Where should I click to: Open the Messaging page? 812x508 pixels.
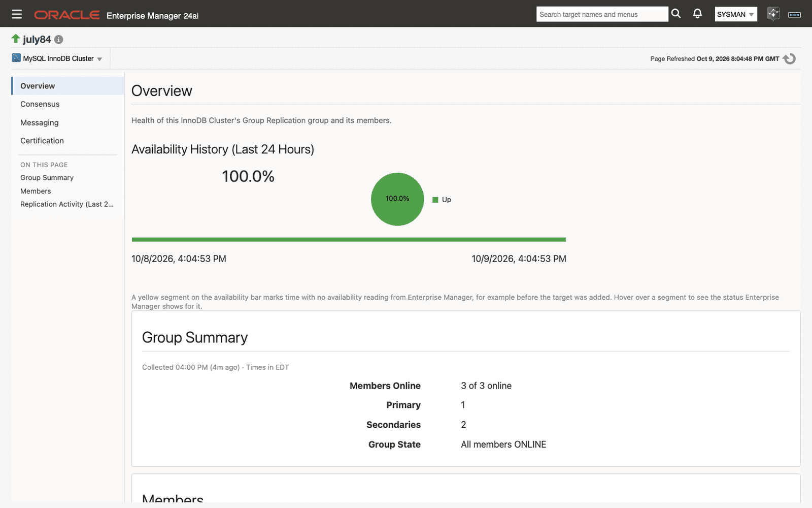40,122
